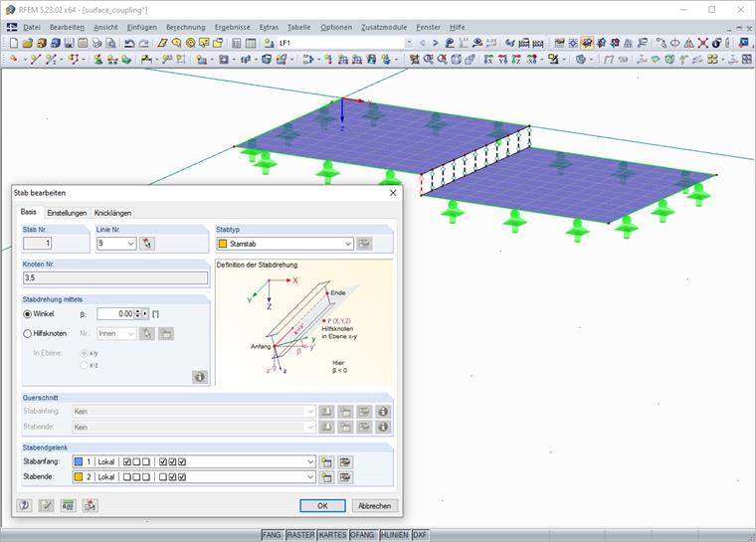Create new hinge for Stabanfang icon
Screen dimensions: 756x542
tap(326, 462)
